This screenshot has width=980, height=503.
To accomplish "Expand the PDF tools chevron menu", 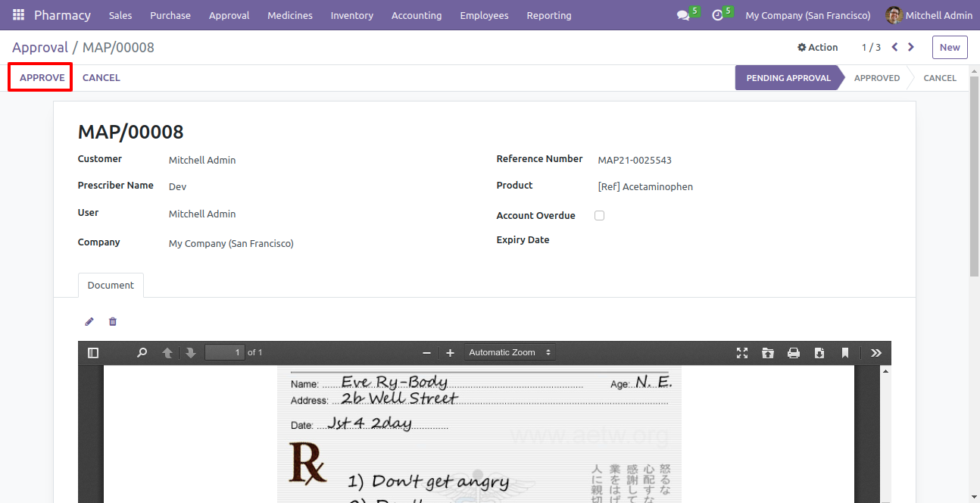I will [x=876, y=353].
